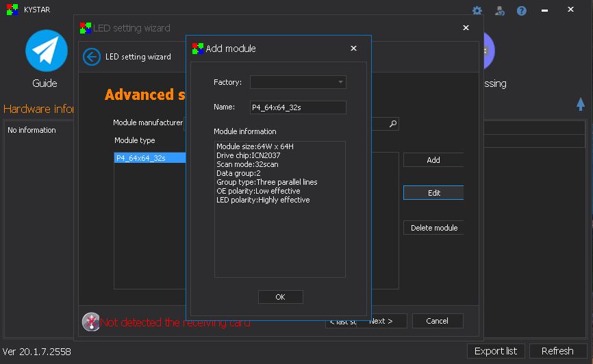Close the Add module dialog
The image size is (593, 364).
pos(353,49)
